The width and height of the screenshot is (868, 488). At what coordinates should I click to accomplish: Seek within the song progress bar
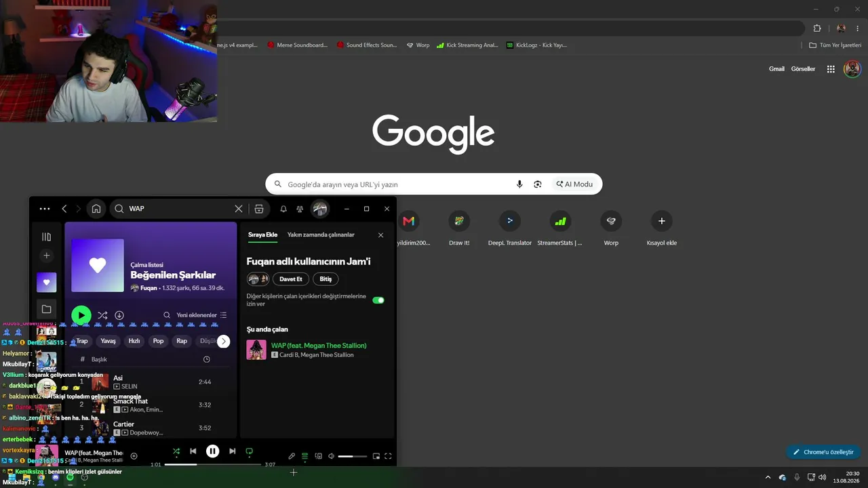click(x=213, y=464)
